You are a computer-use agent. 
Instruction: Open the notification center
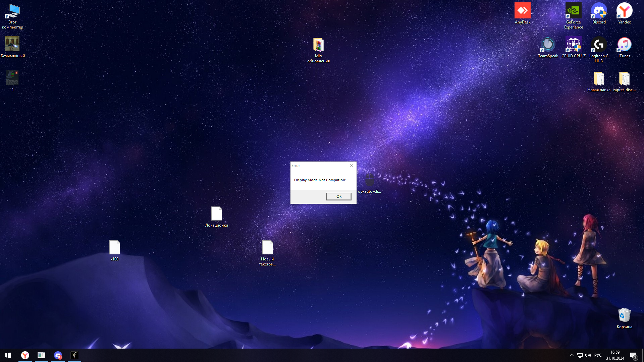633,355
